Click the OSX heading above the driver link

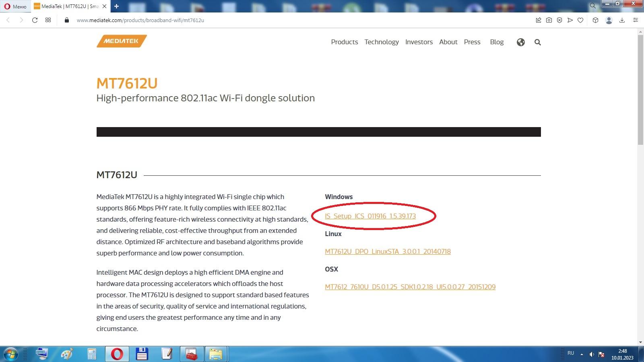331,269
